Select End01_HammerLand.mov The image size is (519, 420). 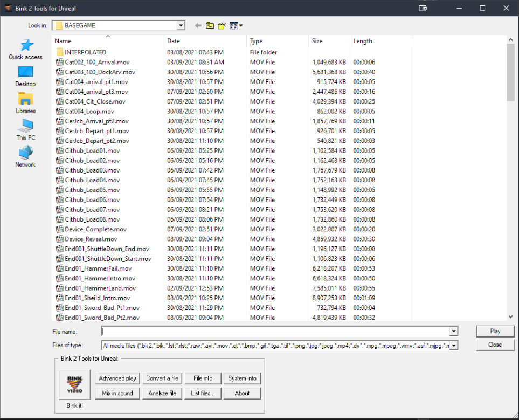(100, 288)
